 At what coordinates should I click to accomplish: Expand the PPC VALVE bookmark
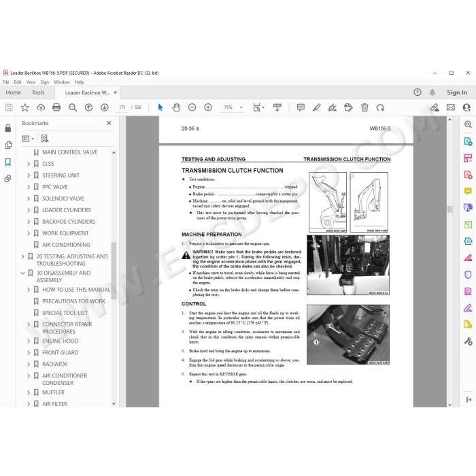29,187
